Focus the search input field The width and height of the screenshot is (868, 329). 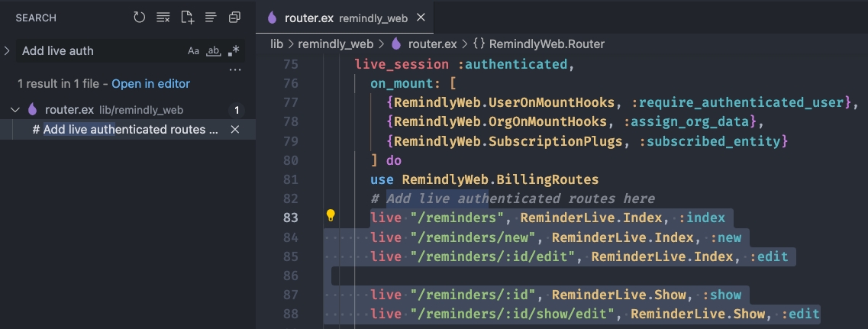tap(99, 51)
